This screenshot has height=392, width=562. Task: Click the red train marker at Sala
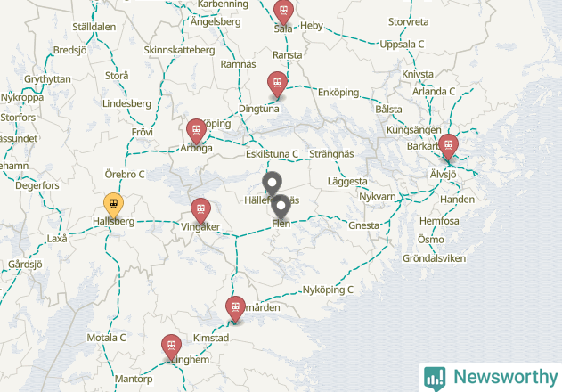point(283,12)
